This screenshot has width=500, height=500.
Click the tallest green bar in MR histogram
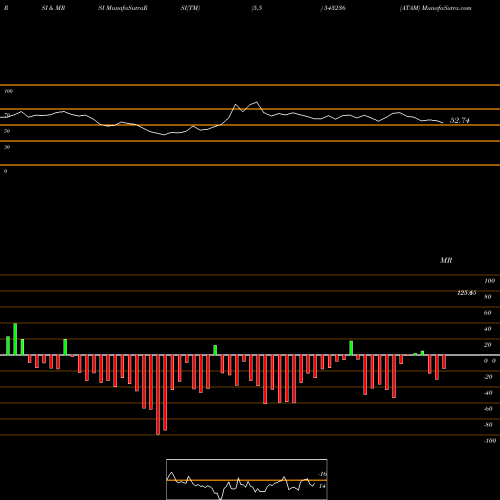(x=15, y=339)
